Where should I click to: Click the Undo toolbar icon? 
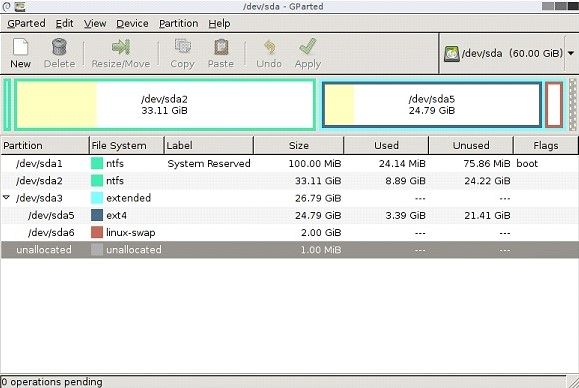pos(270,47)
